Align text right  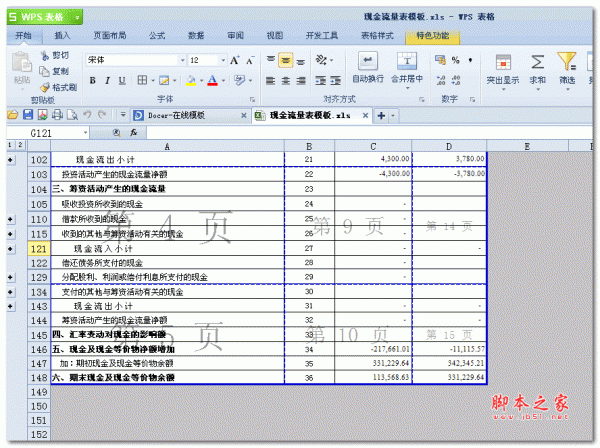[x=301, y=81]
